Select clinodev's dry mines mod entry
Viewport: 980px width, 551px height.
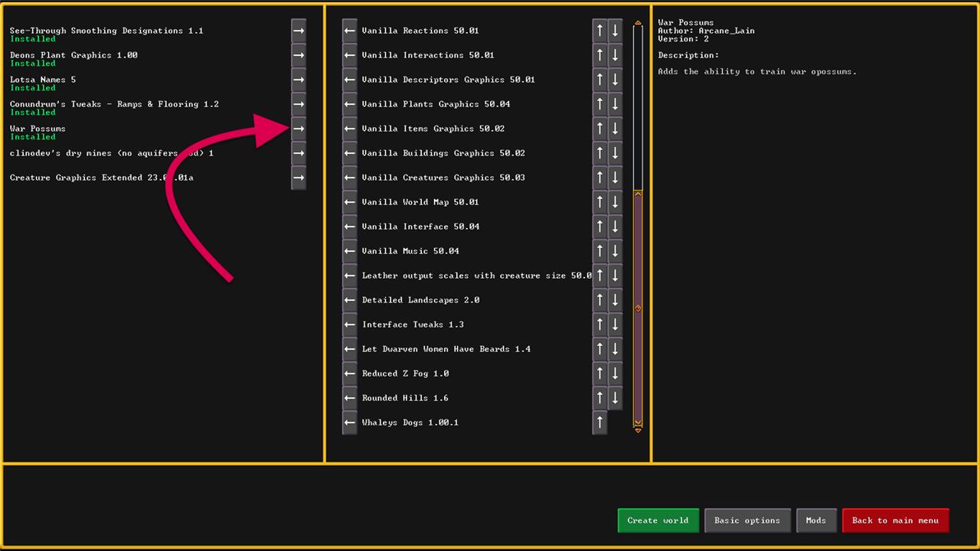pos(111,153)
